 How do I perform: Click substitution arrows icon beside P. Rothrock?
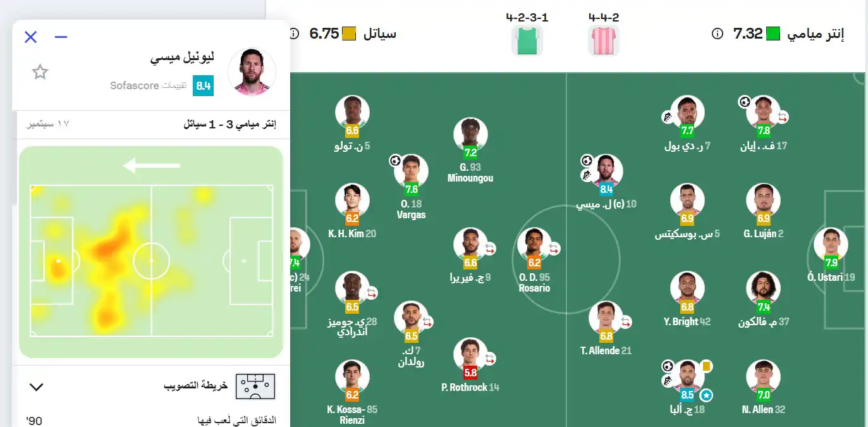(x=490, y=359)
